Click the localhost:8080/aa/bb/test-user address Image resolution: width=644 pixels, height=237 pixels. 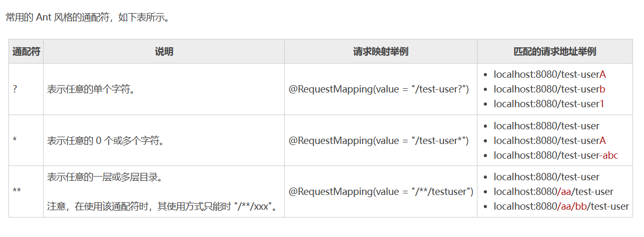[x=561, y=207]
